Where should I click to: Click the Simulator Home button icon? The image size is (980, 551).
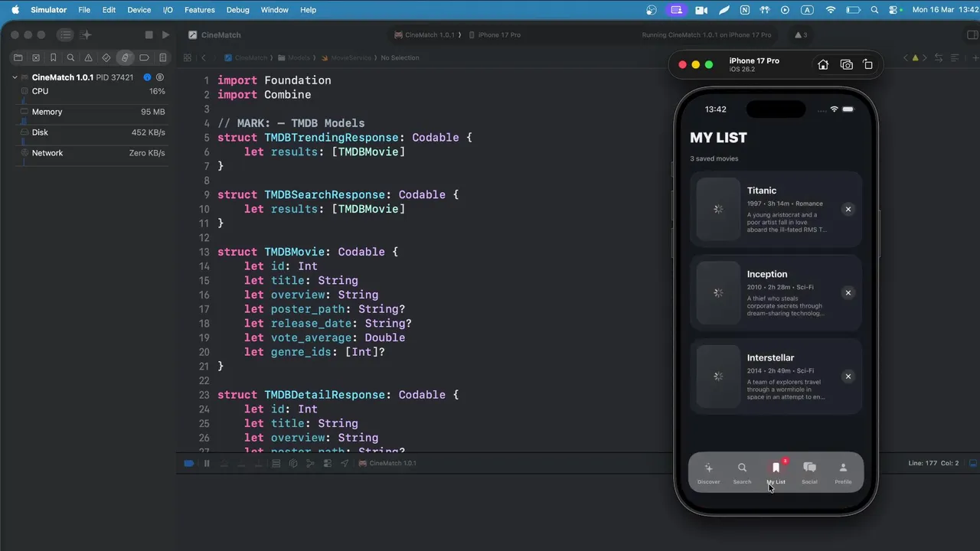(x=823, y=65)
